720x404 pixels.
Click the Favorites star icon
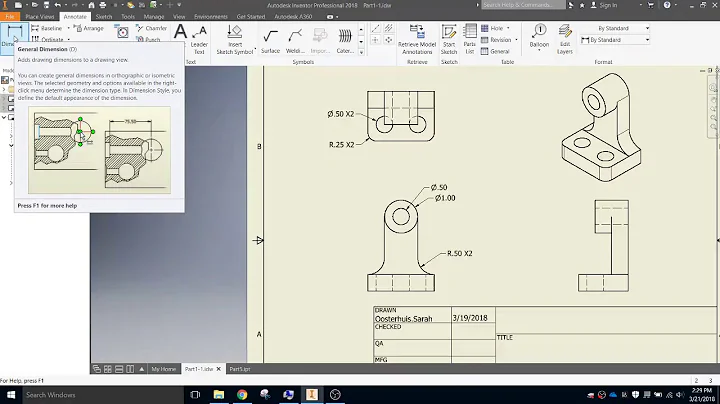[582, 5]
